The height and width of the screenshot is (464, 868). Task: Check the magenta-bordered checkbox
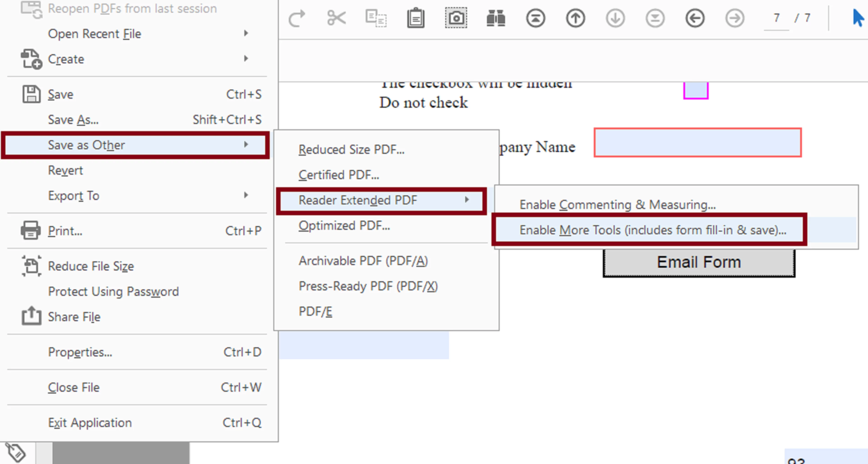pyautogui.click(x=696, y=90)
